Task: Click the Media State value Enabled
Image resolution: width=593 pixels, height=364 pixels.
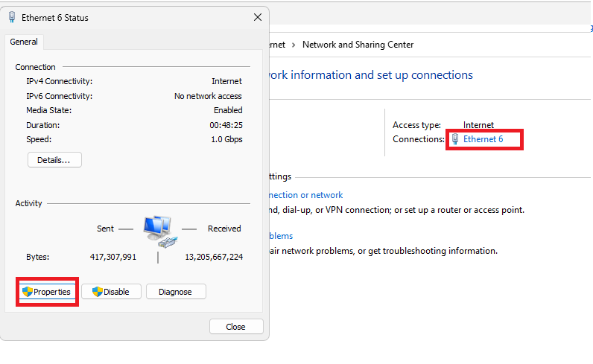Action: click(228, 110)
